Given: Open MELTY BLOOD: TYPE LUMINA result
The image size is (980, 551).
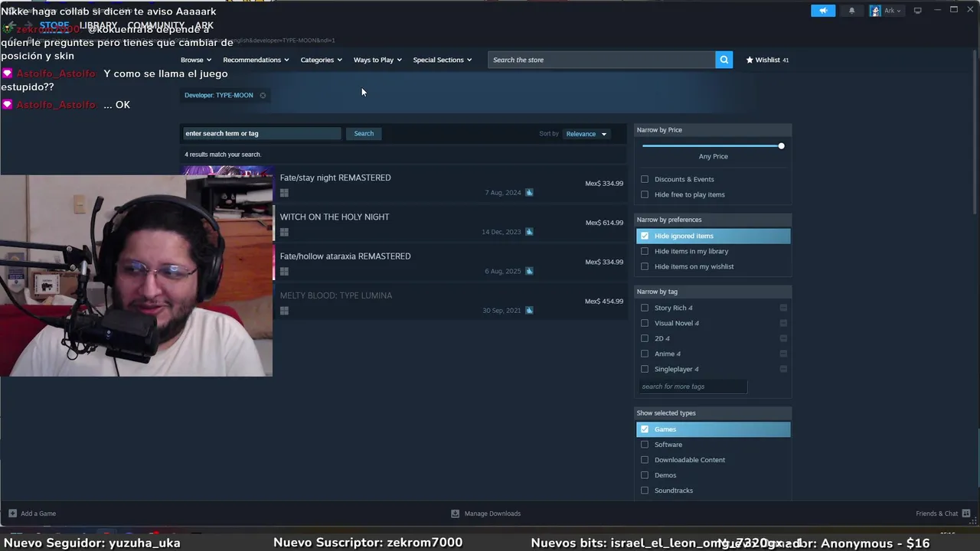Looking at the screenshot, I should click(x=403, y=302).
